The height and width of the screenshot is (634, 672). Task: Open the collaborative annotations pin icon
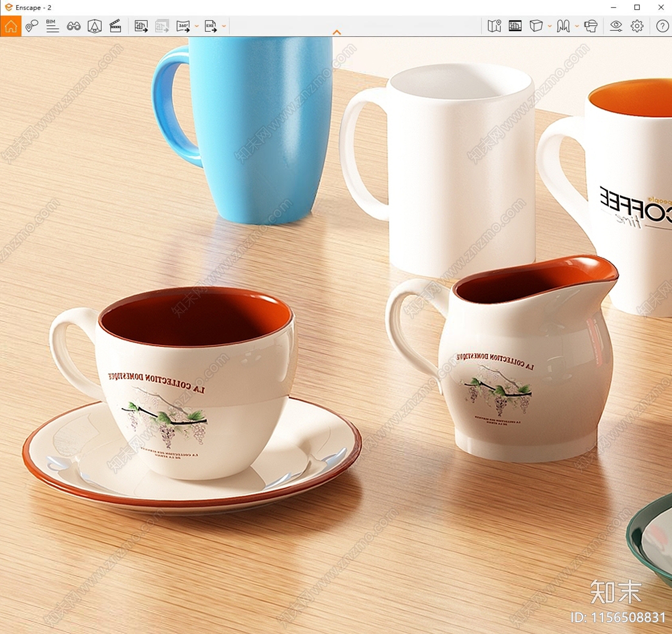pos(32,26)
